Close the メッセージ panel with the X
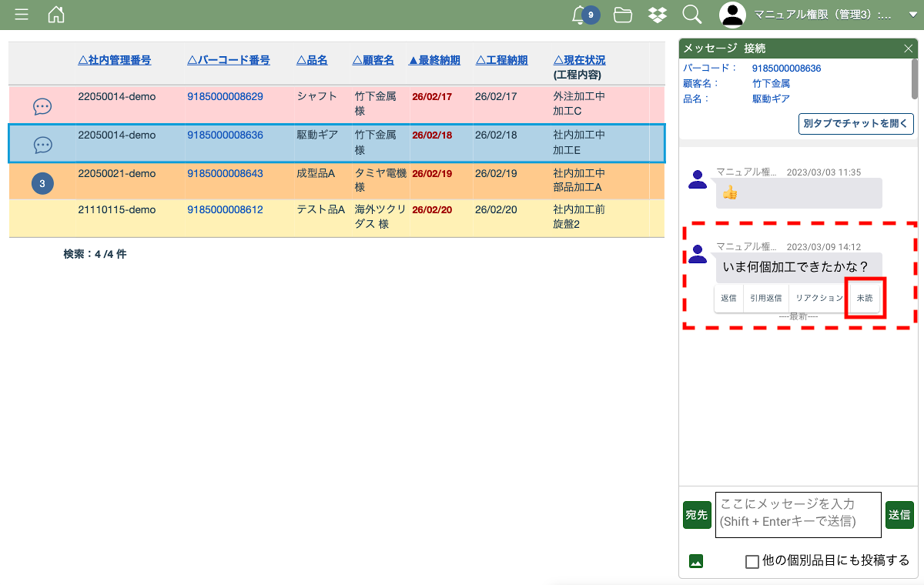 908,48
